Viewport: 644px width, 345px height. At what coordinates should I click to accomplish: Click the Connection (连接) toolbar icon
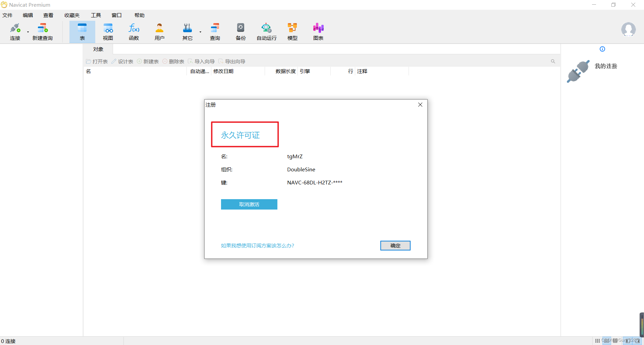click(15, 32)
